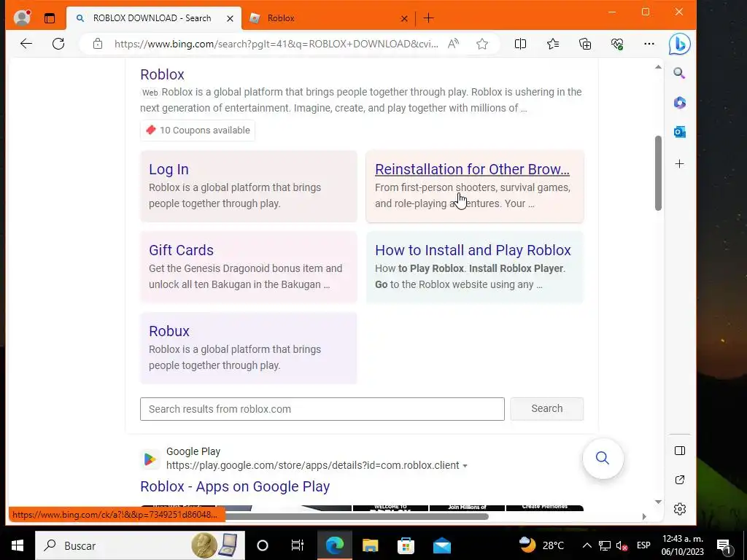Open link in new window sidebar icon
The image size is (747, 560).
(x=680, y=480)
